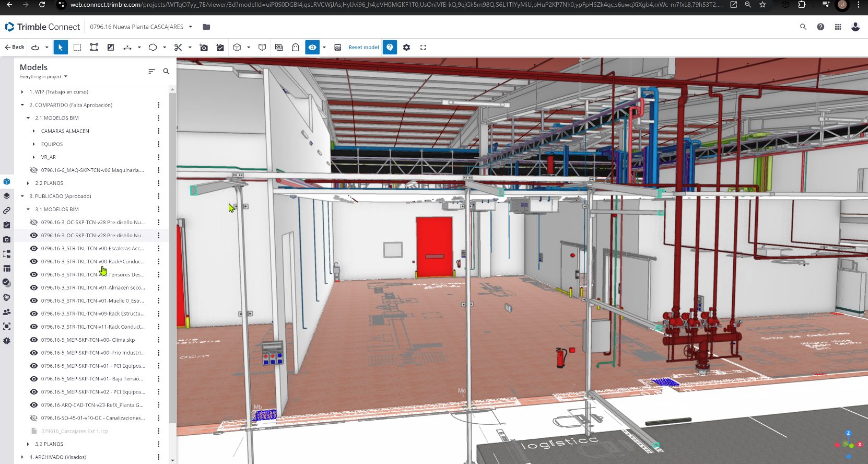Activate the rectangle area selection tool
The height and width of the screenshot is (464, 868).
pyautogui.click(x=77, y=48)
